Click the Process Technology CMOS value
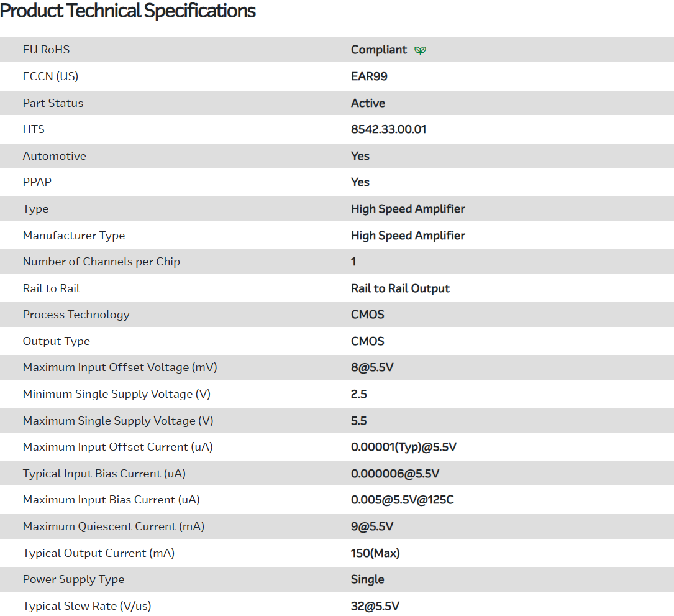The height and width of the screenshot is (616, 674). coord(367,315)
